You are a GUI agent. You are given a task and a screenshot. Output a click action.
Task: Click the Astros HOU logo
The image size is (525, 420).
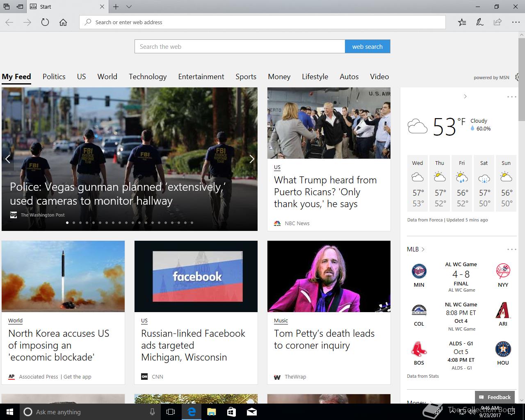click(503, 349)
